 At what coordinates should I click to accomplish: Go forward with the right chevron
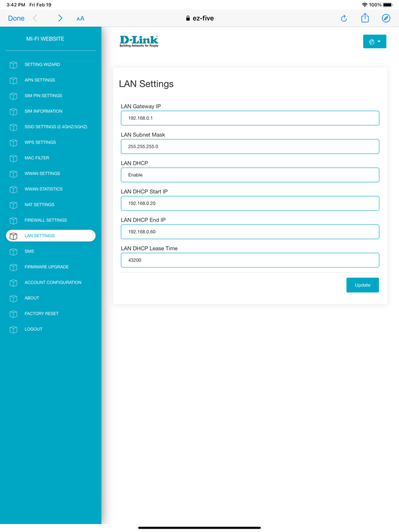tap(60, 18)
